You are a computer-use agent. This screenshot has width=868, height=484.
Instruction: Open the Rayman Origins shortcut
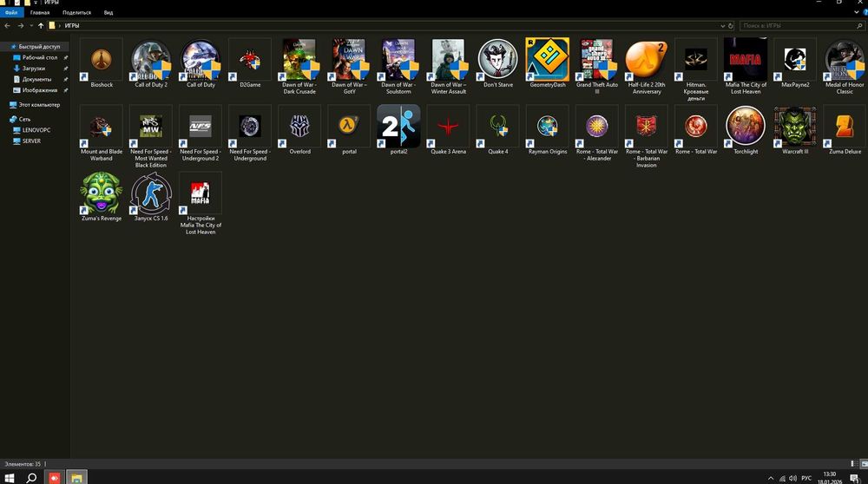(548, 126)
